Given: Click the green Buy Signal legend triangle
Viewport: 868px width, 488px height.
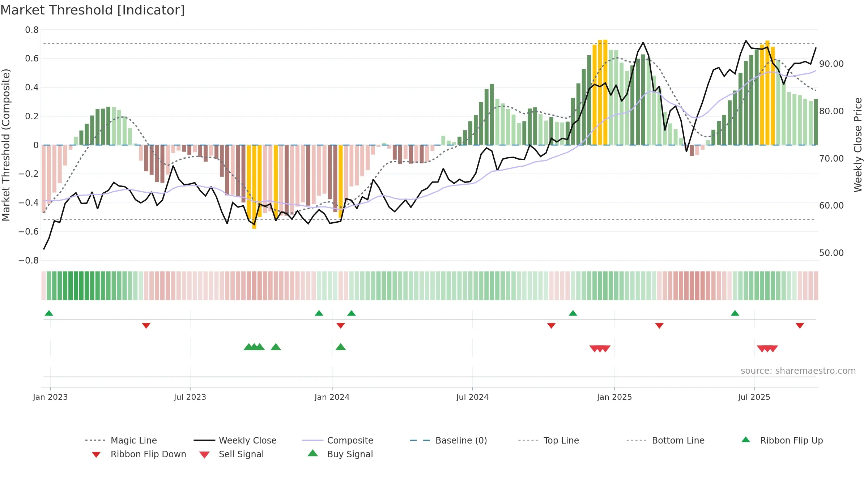Looking at the screenshot, I should 312,453.
